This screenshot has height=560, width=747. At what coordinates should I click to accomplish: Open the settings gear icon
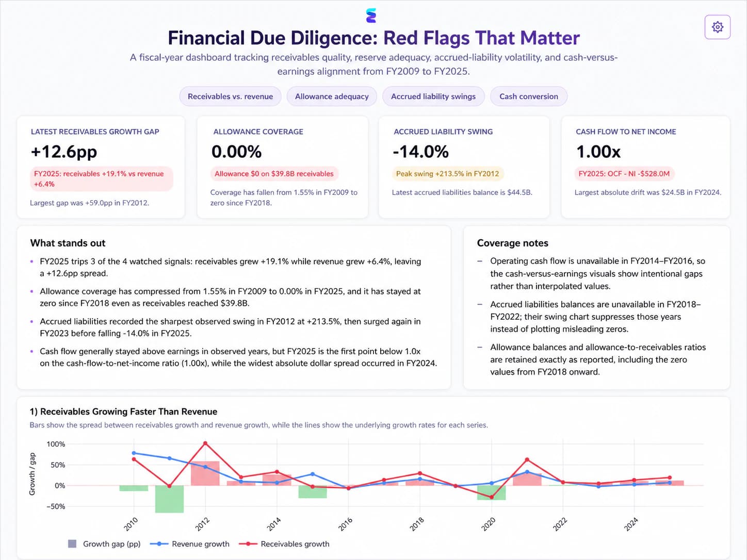tap(717, 27)
